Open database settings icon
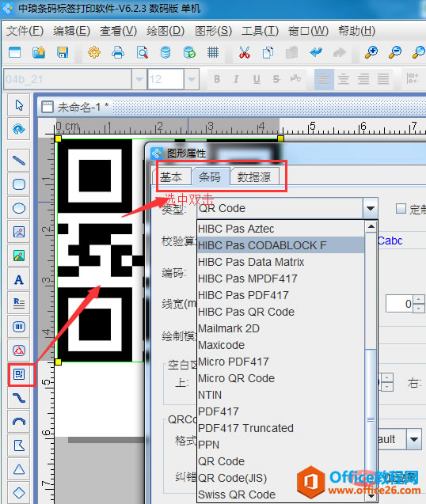 point(165,52)
